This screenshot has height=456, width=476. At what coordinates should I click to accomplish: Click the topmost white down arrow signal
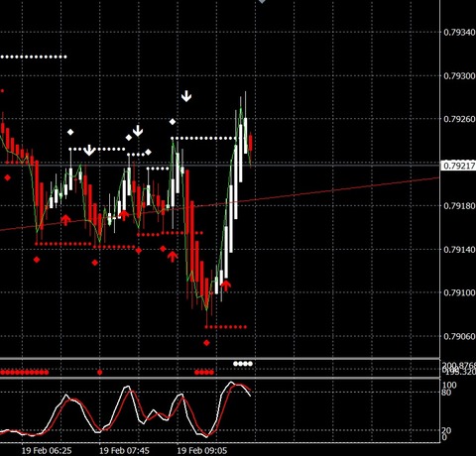(x=186, y=96)
